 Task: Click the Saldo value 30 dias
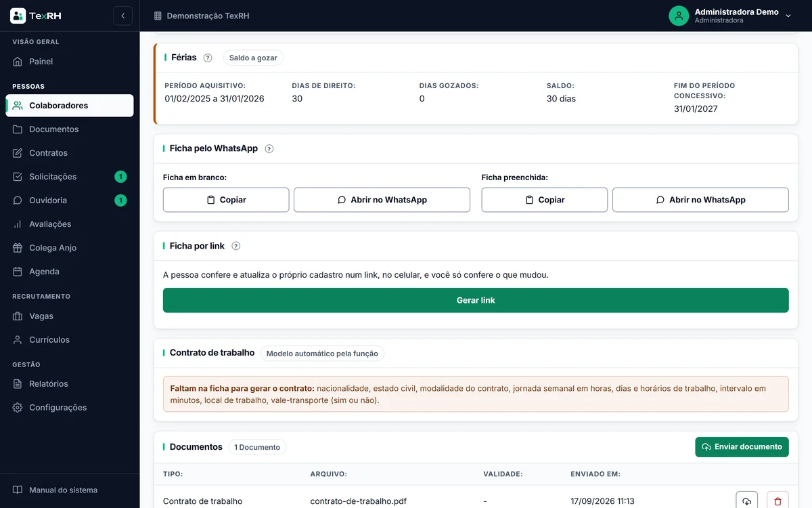tap(561, 99)
